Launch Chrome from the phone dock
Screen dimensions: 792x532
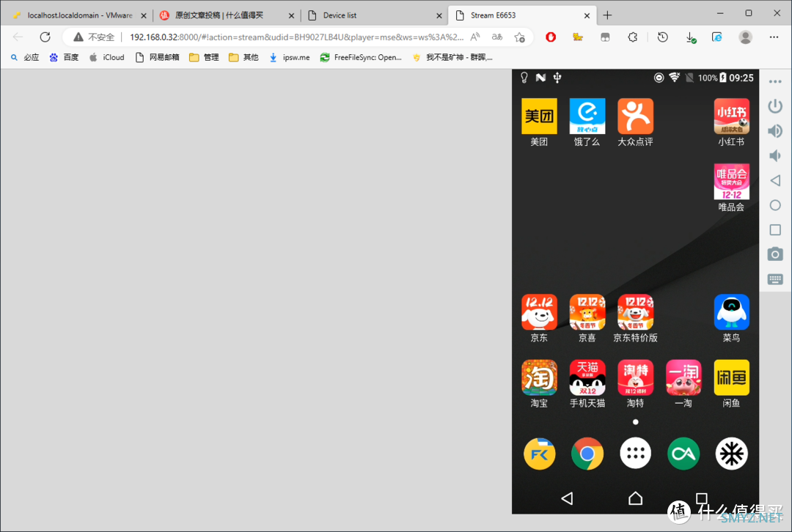tap(587, 454)
